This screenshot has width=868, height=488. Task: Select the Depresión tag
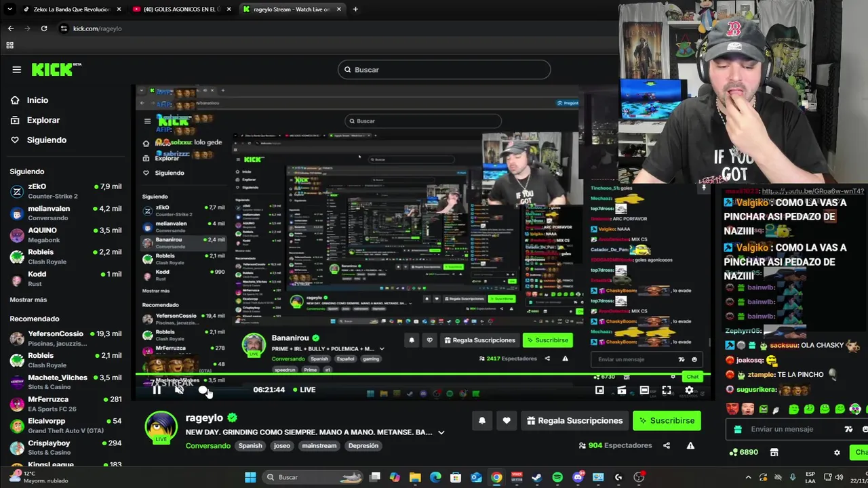363,446
